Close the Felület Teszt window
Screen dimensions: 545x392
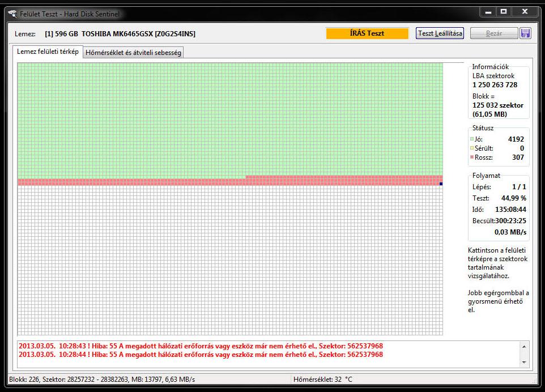pyautogui.click(x=525, y=12)
